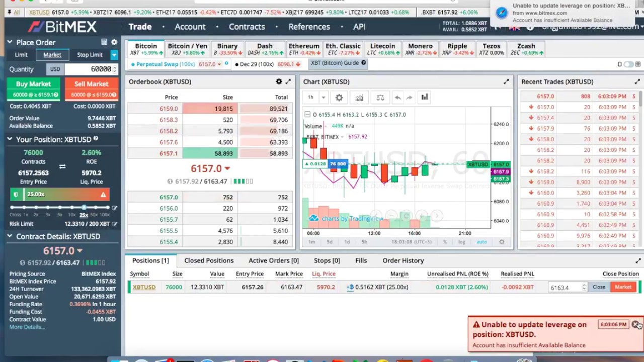Click leverage warning triangle icon
Image resolution: width=644 pixels, height=362 pixels.
pyautogui.click(x=103, y=195)
